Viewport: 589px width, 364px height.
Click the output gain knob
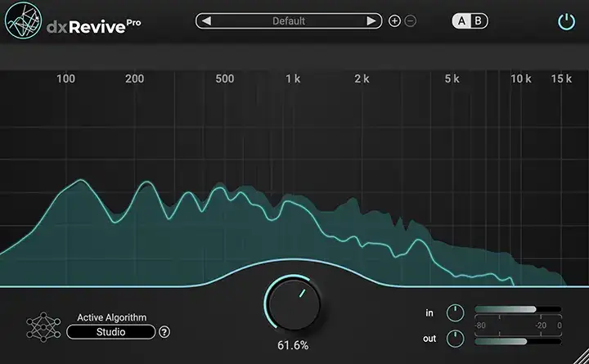pos(456,339)
